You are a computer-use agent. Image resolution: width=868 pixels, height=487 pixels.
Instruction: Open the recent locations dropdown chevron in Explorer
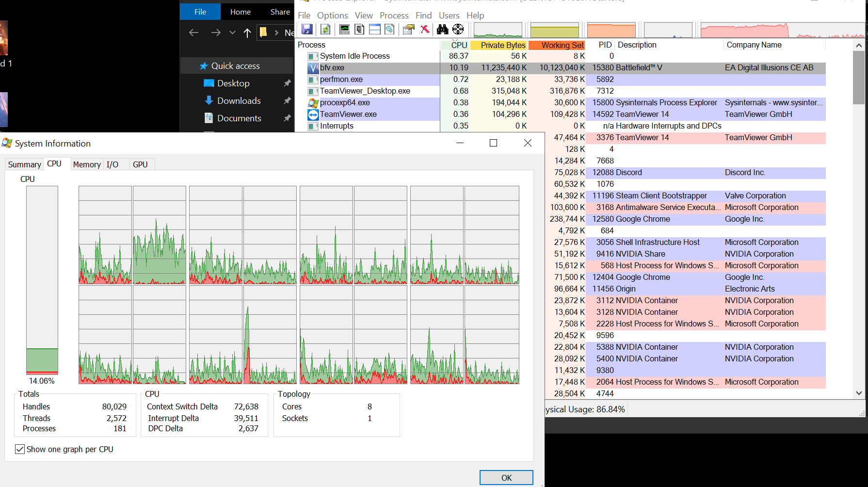[232, 32]
